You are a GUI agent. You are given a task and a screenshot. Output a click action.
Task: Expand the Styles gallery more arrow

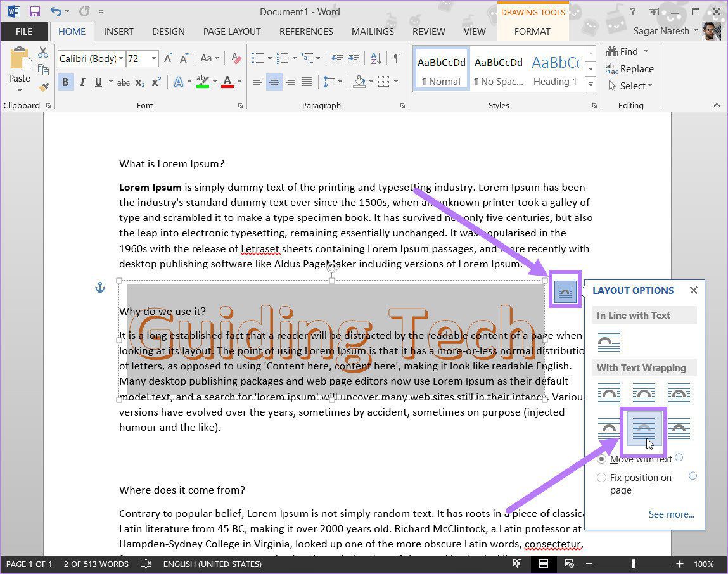click(591, 84)
